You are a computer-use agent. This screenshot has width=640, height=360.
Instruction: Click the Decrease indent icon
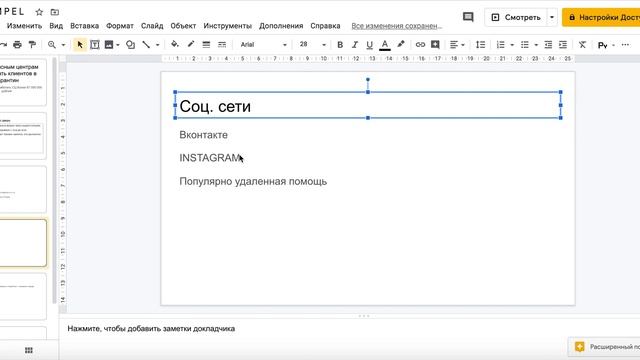pos(548,45)
